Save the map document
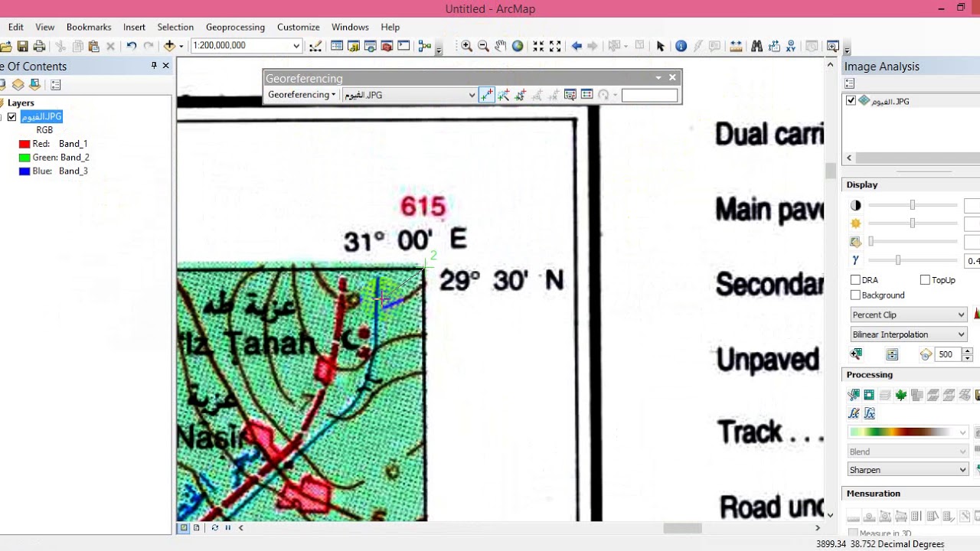The image size is (980, 551). (x=22, y=47)
